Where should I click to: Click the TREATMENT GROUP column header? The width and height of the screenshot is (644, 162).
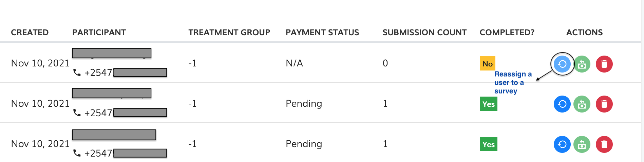[x=229, y=33]
